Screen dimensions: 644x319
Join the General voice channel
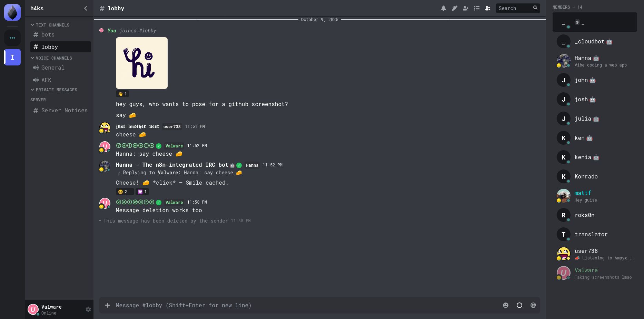coord(53,68)
